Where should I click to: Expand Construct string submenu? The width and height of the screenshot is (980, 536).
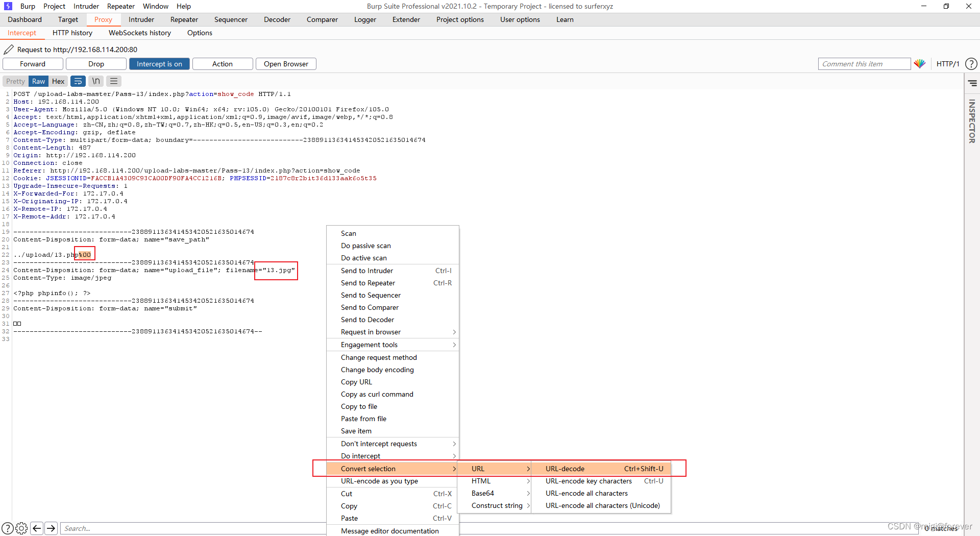494,505
